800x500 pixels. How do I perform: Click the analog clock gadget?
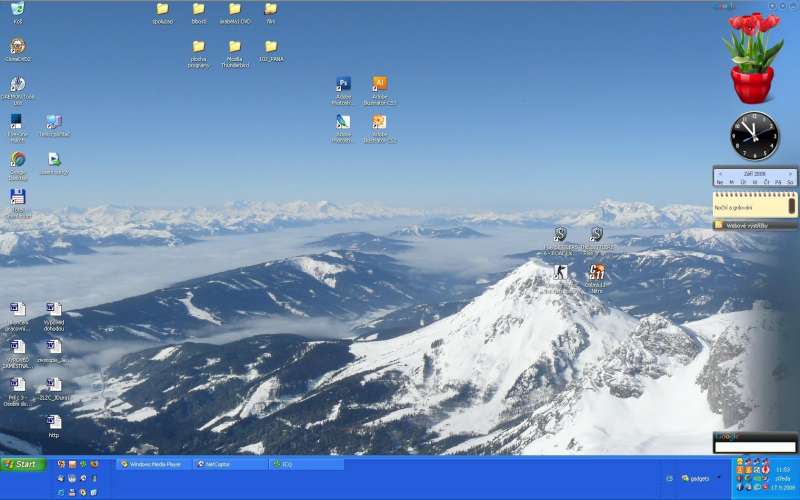(x=754, y=136)
